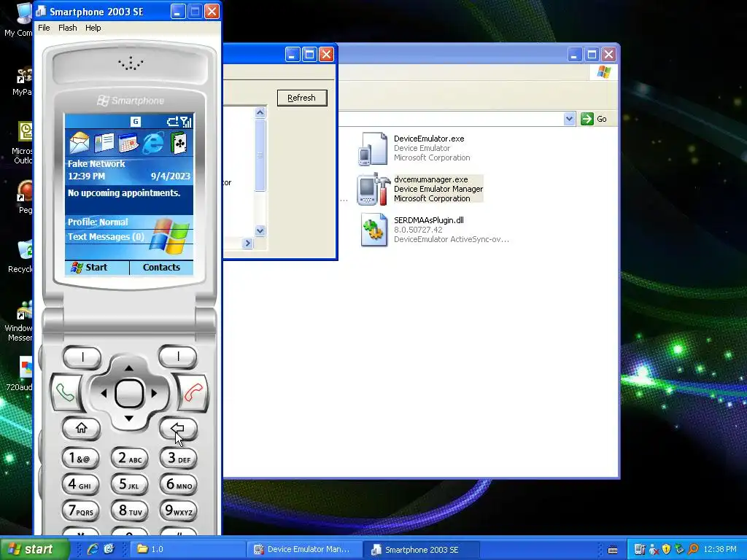Image resolution: width=747 pixels, height=560 pixels.
Task: Open the Contacts card icon on phone screen
Action: [104, 142]
